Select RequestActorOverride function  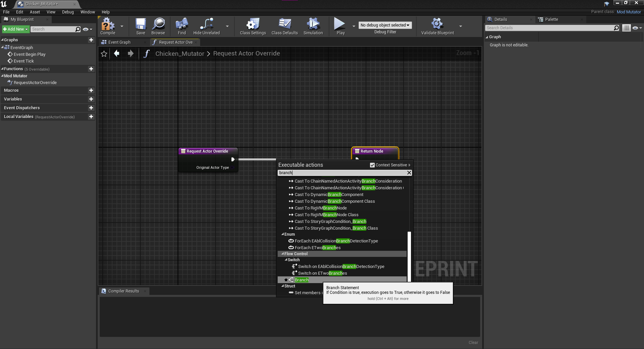click(35, 83)
